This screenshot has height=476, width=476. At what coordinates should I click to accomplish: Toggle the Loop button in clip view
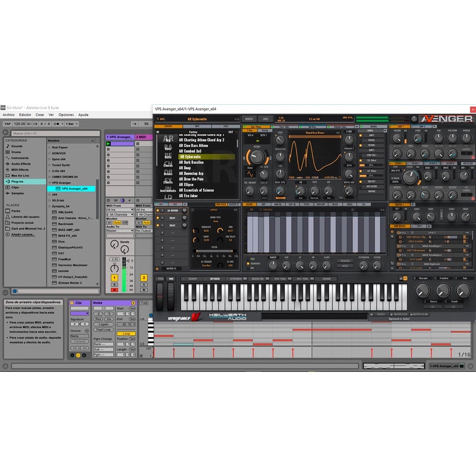[126, 333]
